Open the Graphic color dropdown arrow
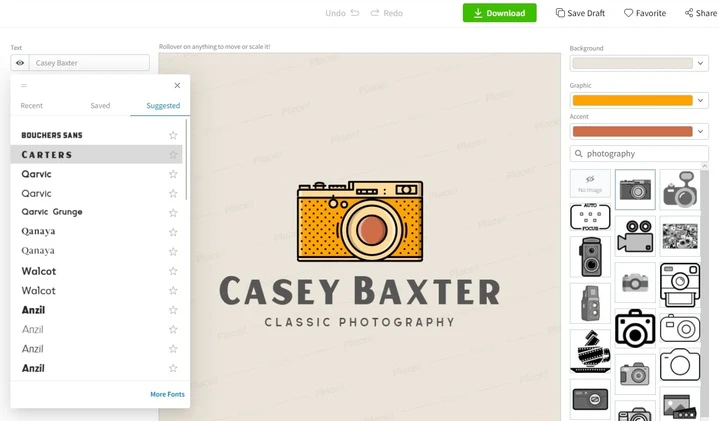This screenshot has width=719, height=421. (x=700, y=100)
